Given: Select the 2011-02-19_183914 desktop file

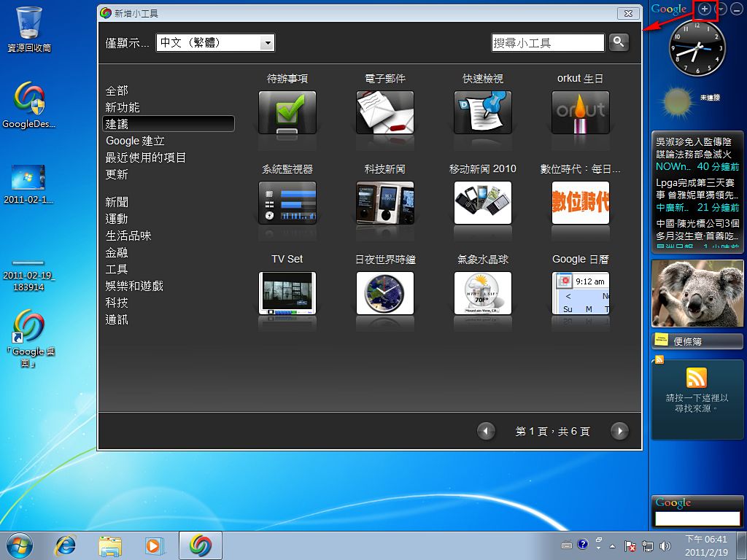Looking at the screenshot, I should coord(28,275).
